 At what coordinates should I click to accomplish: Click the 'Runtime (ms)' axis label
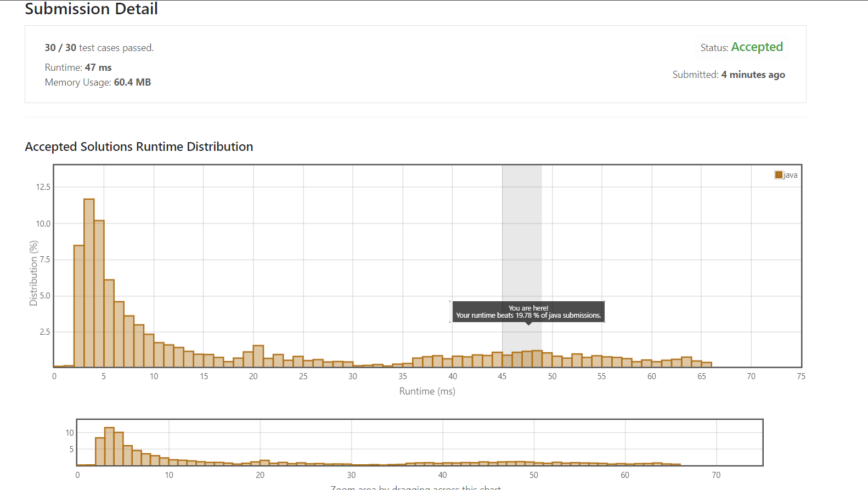coord(427,391)
